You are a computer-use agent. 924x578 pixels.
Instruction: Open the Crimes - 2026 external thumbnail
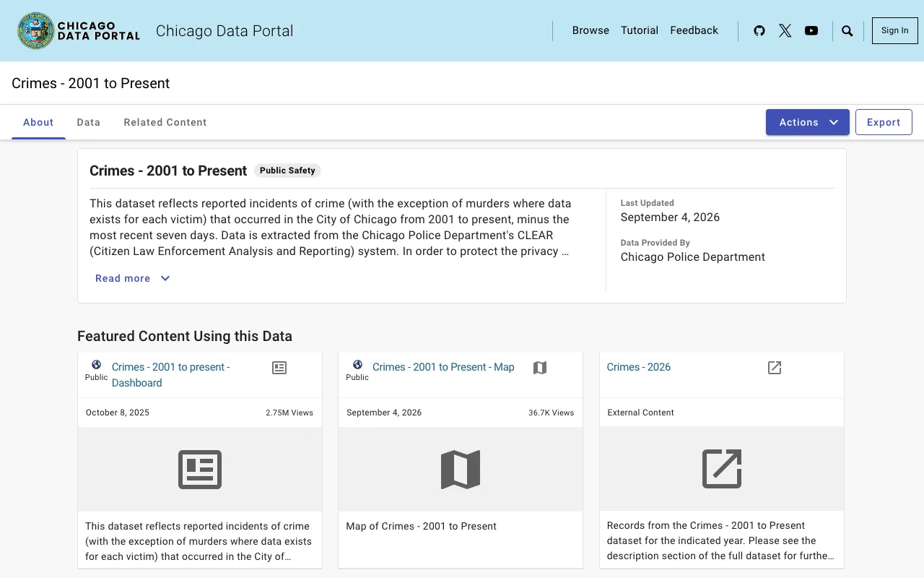tap(722, 469)
